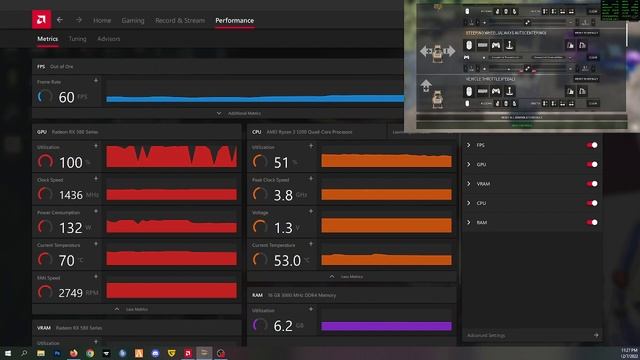This screenshot has height=360, width=640.
Task: Toggle GPU metrics tracking off
Action: coord(592,164)
